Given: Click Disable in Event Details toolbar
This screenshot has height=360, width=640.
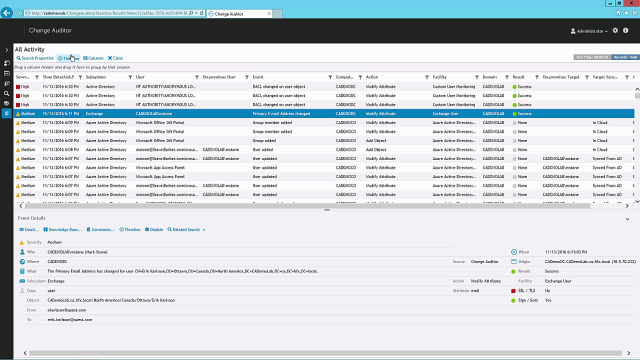Looking at the screenshot, I should pos(154,230).
